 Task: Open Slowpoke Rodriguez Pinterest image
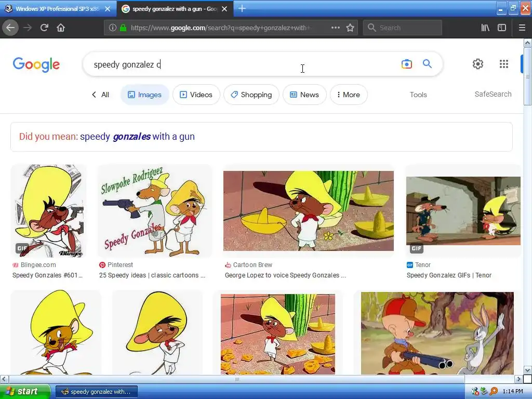coord(155,211)
